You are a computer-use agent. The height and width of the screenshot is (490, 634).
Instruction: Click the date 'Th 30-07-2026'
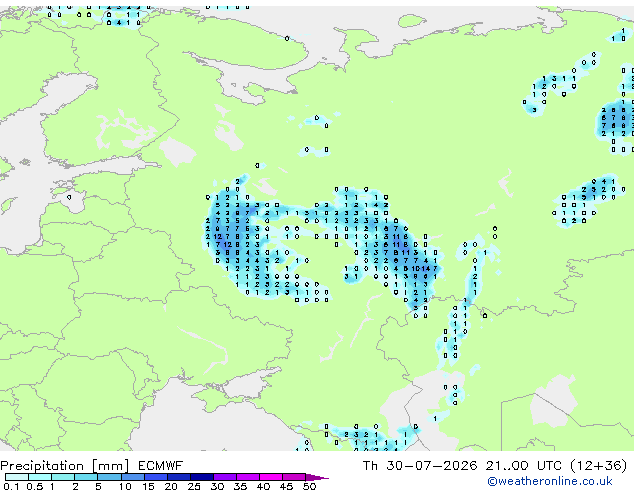point(420,466)
